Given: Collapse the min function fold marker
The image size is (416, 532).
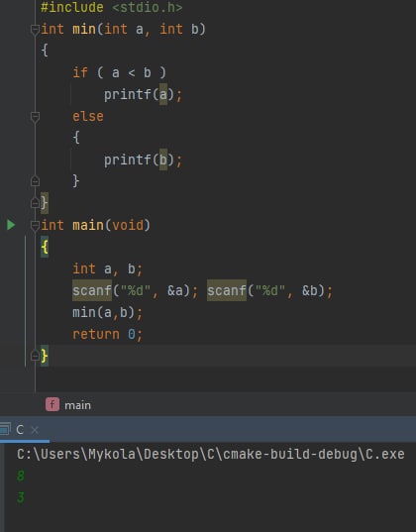Looking at the screenshot, I should 35,30.
